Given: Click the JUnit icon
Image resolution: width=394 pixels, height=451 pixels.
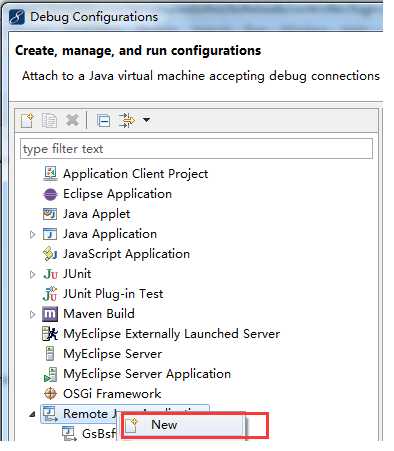Looking at the screenshot, I should click(50, 274).
